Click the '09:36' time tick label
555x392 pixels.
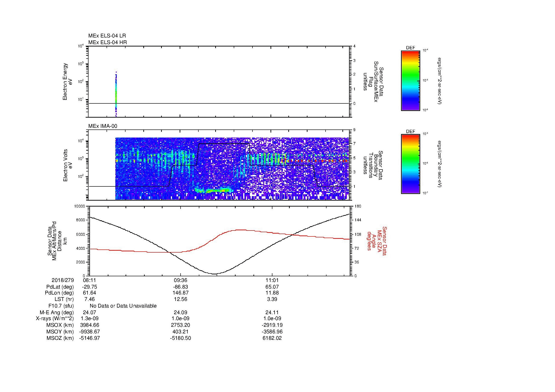pyautogui.click(x=181, y=280)
